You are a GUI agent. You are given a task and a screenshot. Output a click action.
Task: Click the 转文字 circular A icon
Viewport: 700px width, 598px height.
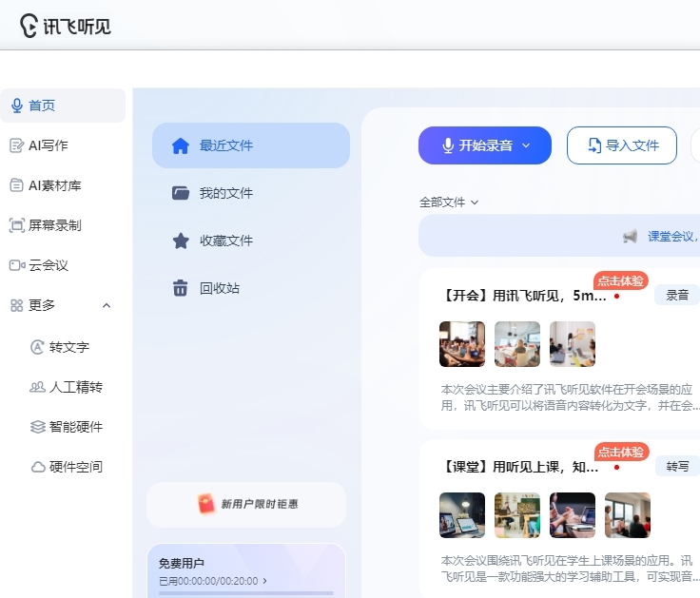37,347
